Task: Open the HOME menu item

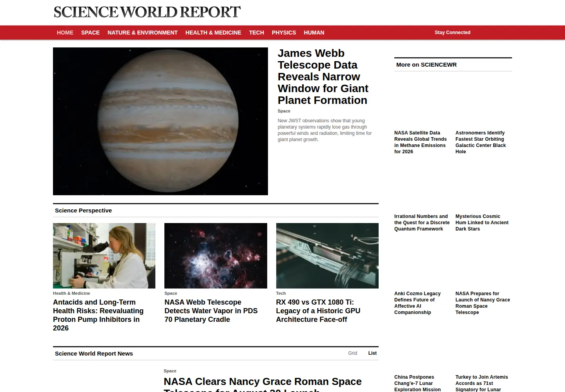Action: point(65,33)
